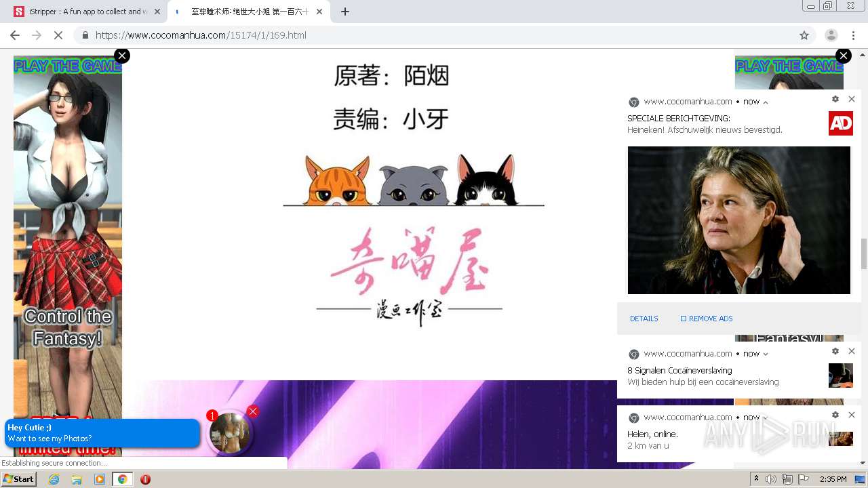
Task: Open settings for the Heineken notification
Action: click(x=835, y=99)
